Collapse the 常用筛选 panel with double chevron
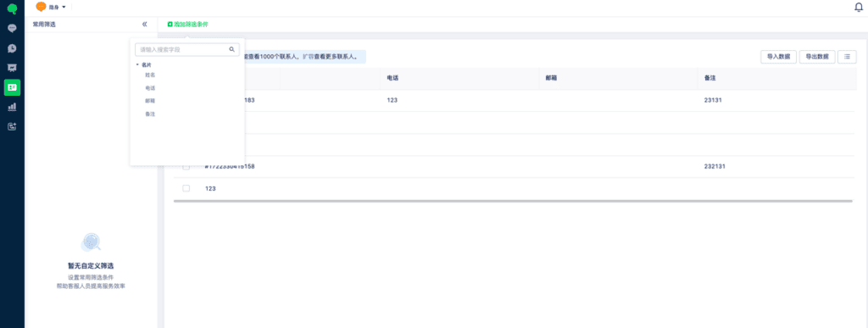This screenshot has width=868, height=328. pos(144,25)
